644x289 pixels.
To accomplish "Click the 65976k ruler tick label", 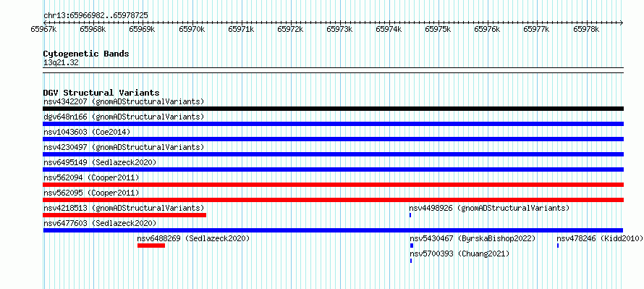I will [488, 29].
